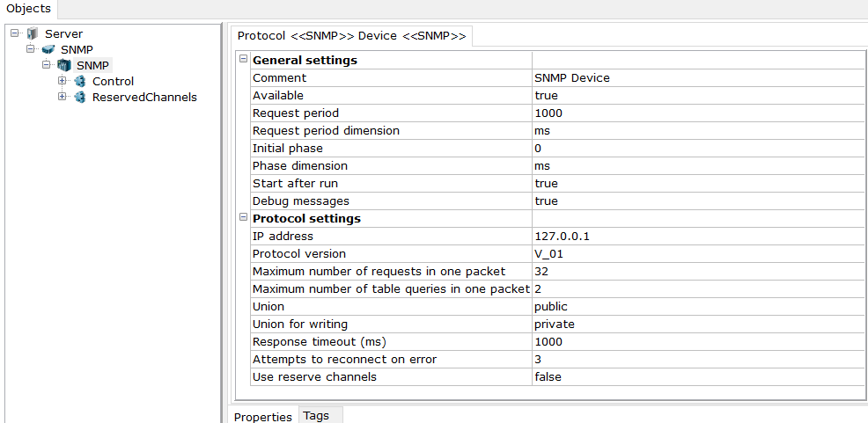Click the Control gear icon

point(80,81)
